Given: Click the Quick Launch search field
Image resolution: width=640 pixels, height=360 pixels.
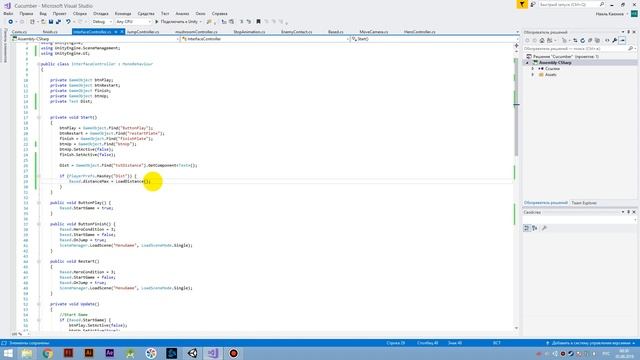Looking at the screenshot, I should click(572, 4).
